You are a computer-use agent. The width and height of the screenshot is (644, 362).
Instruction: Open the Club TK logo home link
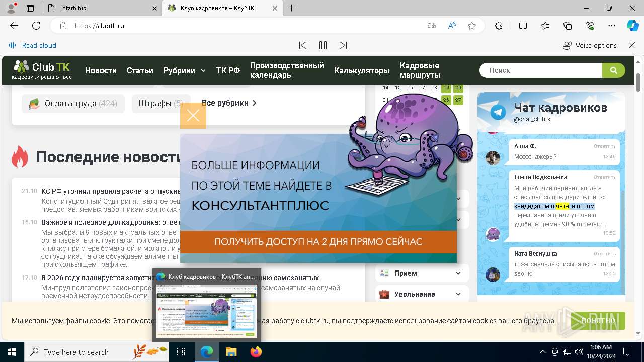42,70
